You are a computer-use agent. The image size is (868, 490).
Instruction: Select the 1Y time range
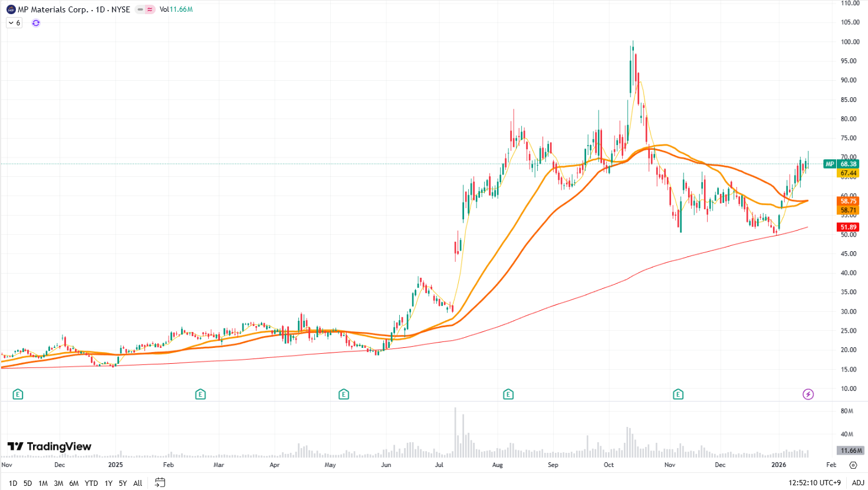coord(108,483)
